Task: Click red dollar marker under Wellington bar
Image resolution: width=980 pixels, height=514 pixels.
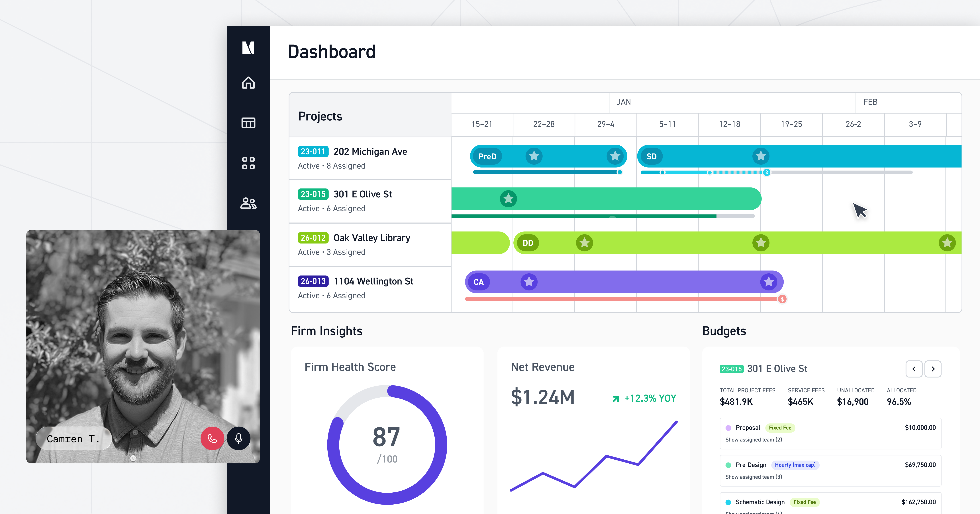Action: 782,299
